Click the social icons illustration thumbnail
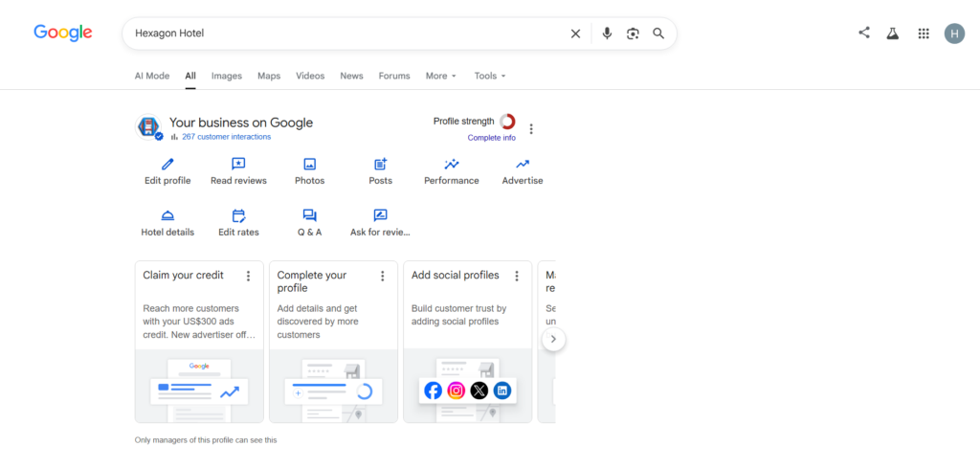 coord(467,387)
